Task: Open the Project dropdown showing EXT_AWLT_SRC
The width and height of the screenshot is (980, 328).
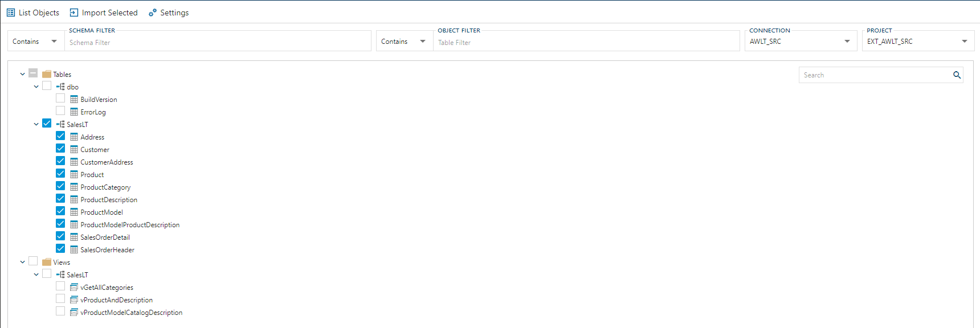Action: pos(918,42)
